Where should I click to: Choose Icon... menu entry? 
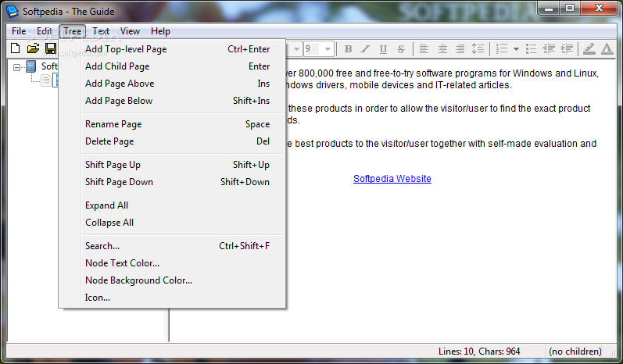point(172,298)
